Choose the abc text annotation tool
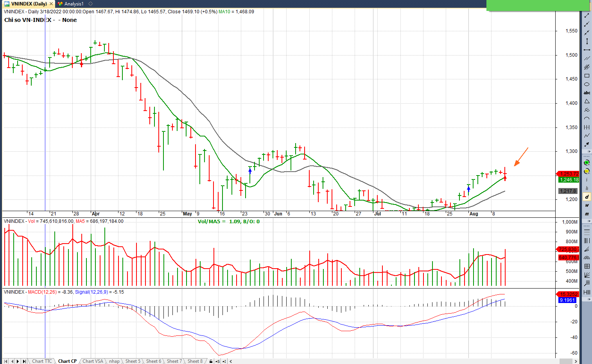The height and width of the screenshot is (364, 592). [x=587, y=93]
